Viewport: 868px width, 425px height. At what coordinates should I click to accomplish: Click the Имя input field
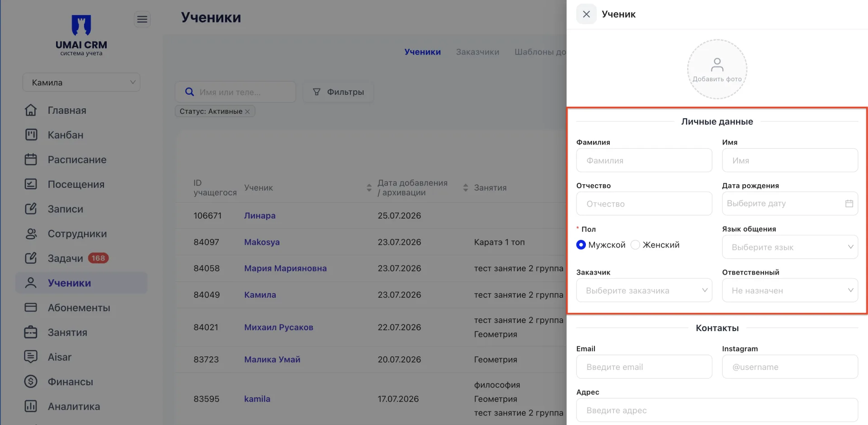790,160
